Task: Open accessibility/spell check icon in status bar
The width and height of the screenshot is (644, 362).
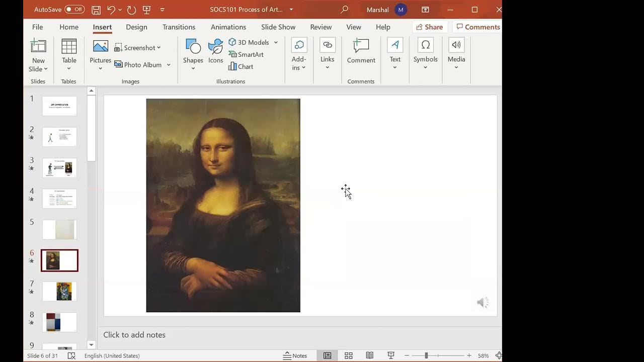Action: [x=71, y=355]
